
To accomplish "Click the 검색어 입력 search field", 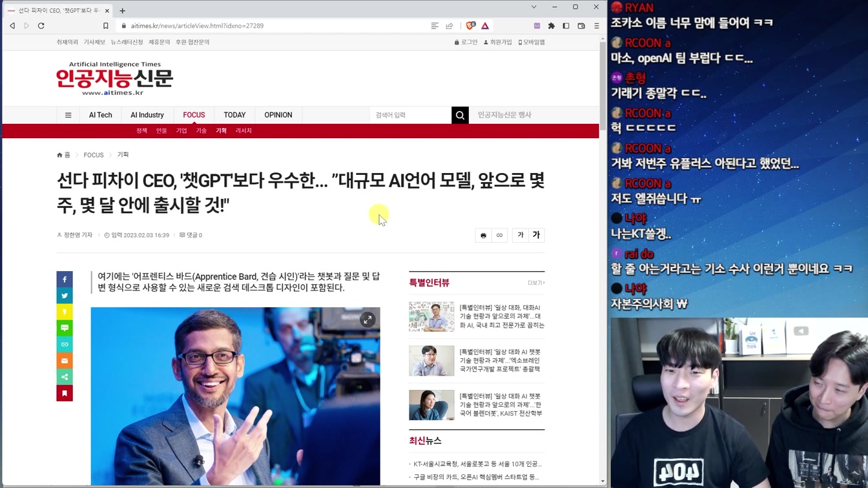I will (x=411, y=115).
